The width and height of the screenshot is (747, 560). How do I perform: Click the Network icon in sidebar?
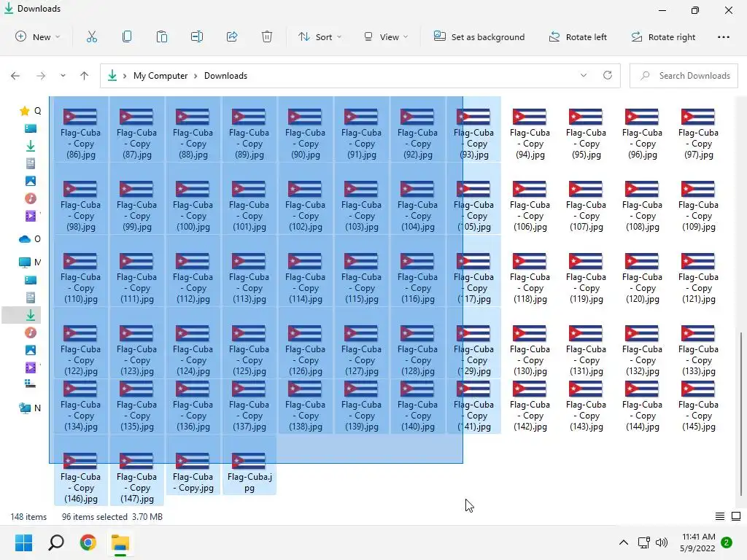click(x=24, y=408)
